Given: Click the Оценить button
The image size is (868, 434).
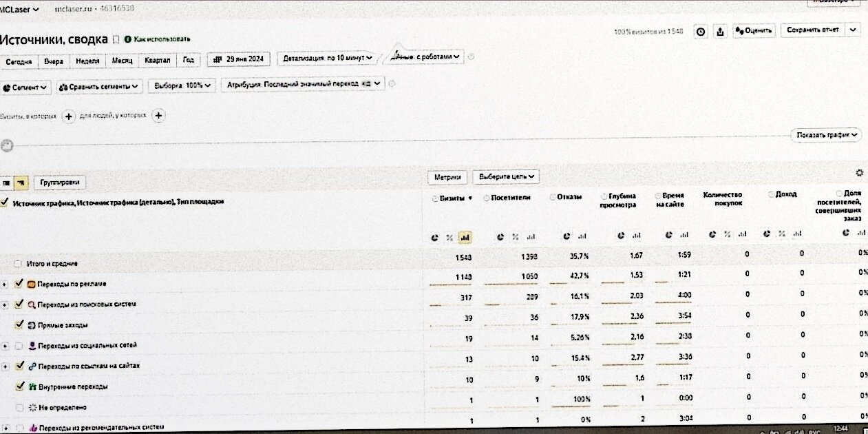Looking at the screenshot, I should (754, 31).
